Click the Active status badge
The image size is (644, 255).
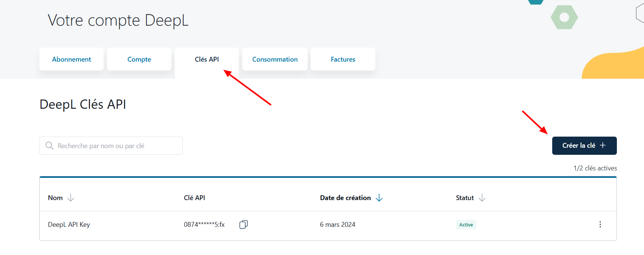pyautogui.click(x=466, y=225)
